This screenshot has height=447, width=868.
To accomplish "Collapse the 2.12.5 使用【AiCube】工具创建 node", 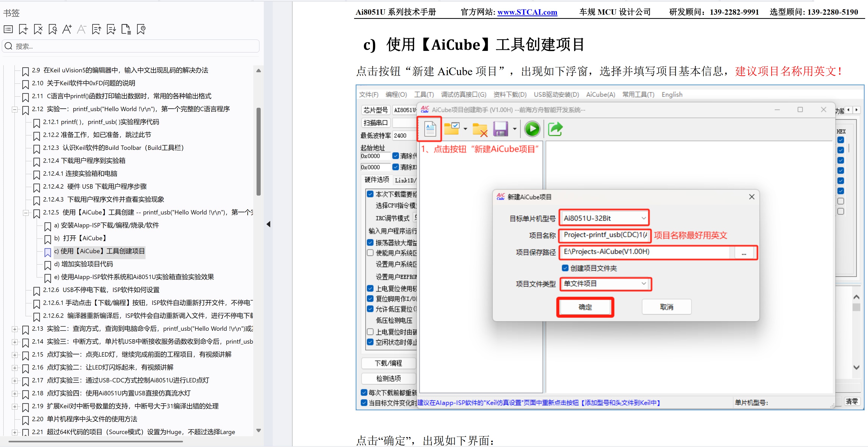I will [26, 213].
